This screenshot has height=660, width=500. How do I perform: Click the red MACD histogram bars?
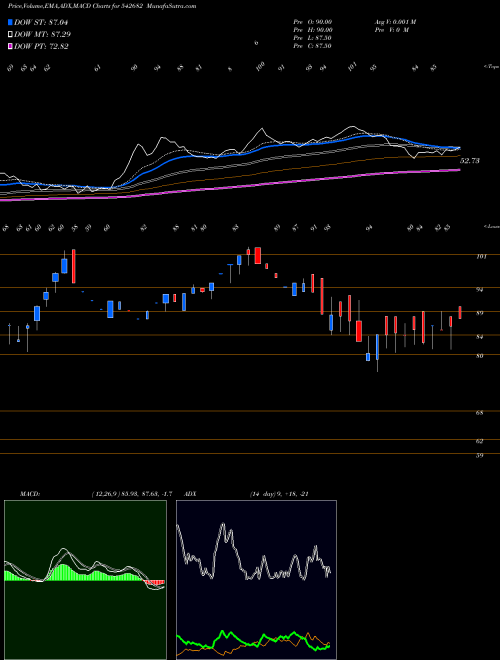(154, 583)
